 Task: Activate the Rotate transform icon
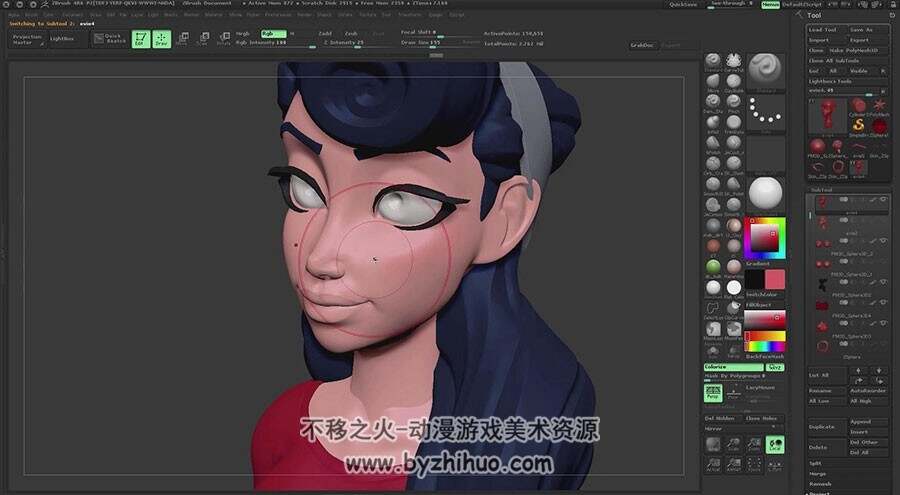click(224, 39)
